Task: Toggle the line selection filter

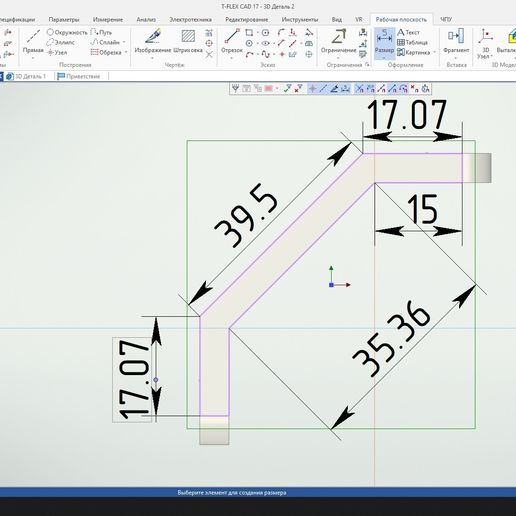Action: click(323, 89)
